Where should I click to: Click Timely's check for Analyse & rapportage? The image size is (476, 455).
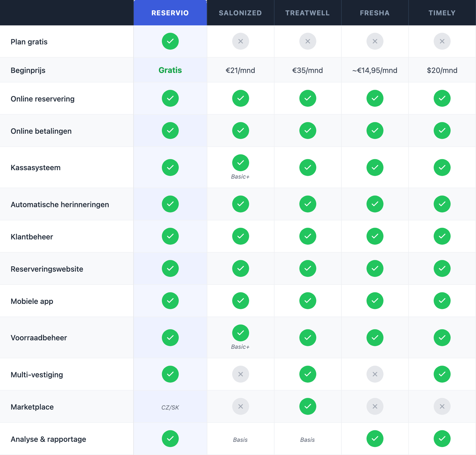tap(442, 438)
